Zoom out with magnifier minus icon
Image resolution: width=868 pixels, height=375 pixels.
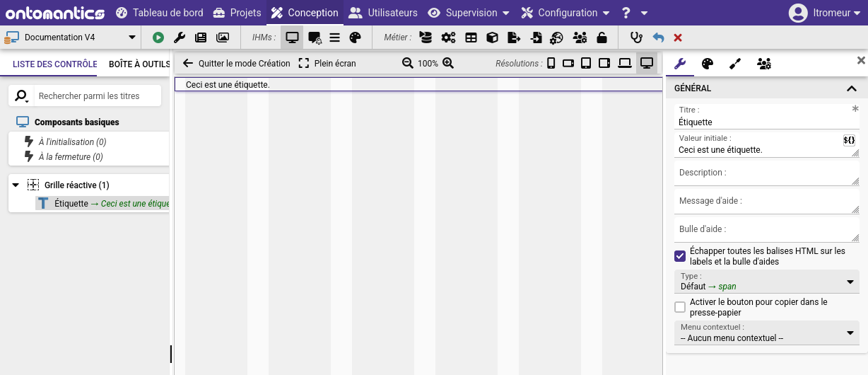[407, 63]
